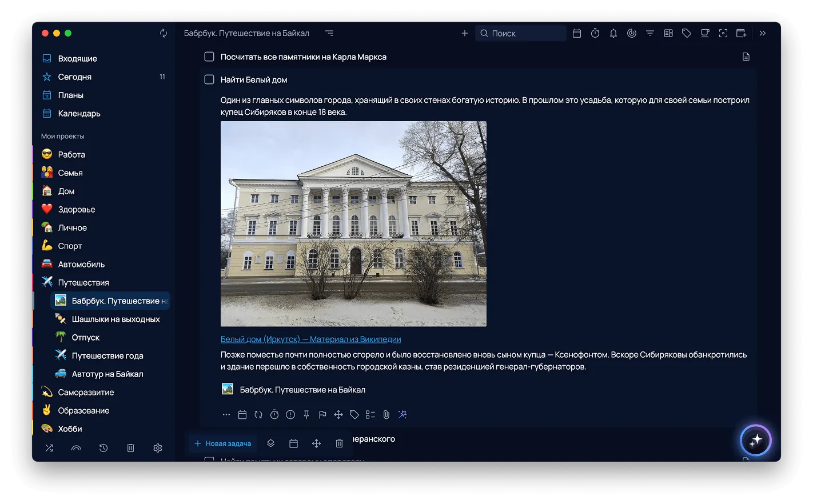Open the shuffle icon at sidebar bottom
The width and height of the screenshot is (813, 504).
coord(49,448)
